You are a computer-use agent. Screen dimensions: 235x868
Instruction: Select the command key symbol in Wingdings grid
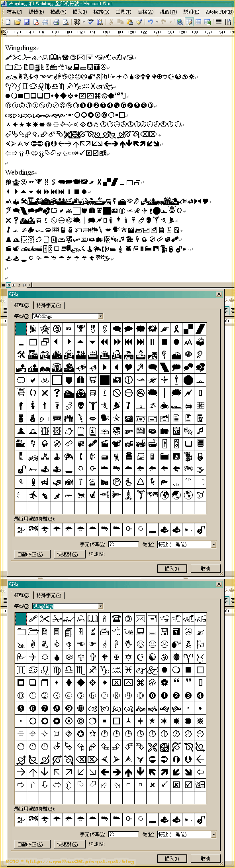pyautogui.click(x=141, y=683)
